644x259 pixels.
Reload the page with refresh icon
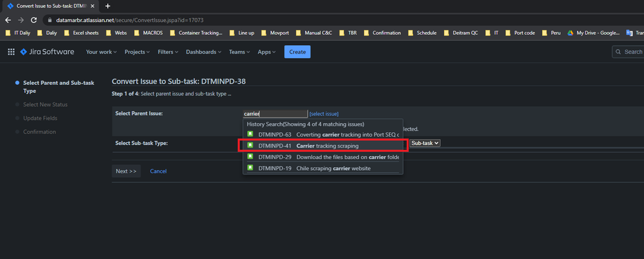pyautogui.click(x=34, y=20)
